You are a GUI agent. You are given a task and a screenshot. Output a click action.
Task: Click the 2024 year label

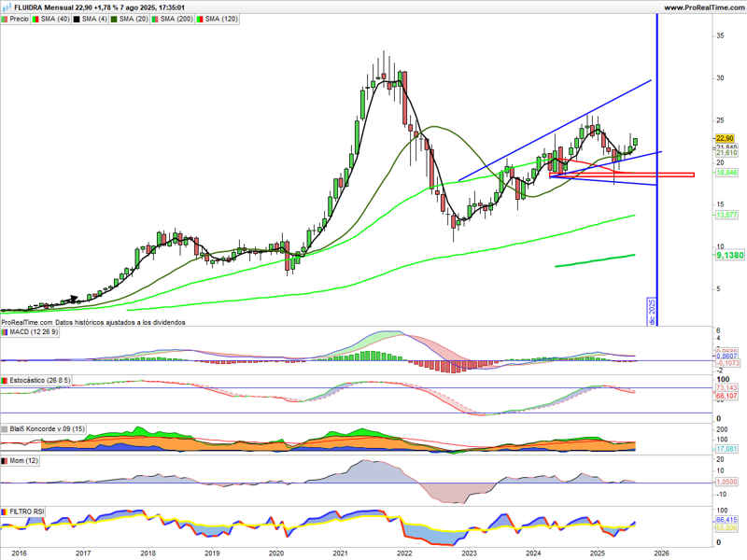tap(533, 553)
